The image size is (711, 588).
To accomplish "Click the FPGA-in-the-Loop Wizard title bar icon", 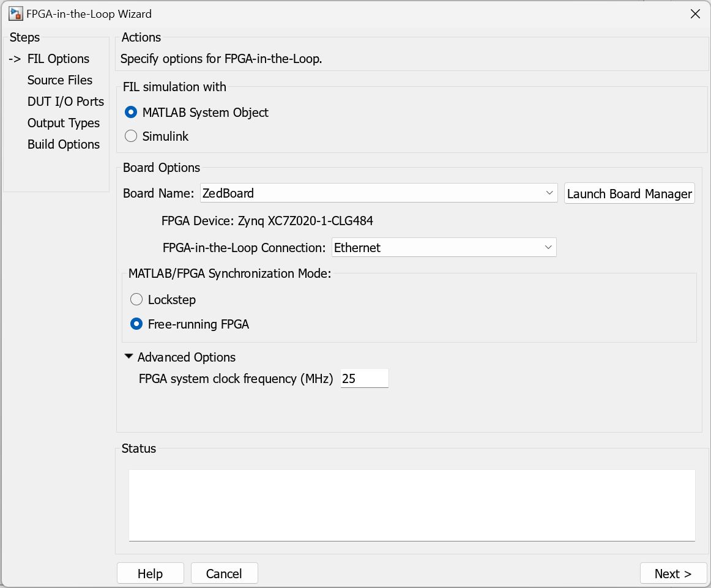I will click(x=15, y=13).
